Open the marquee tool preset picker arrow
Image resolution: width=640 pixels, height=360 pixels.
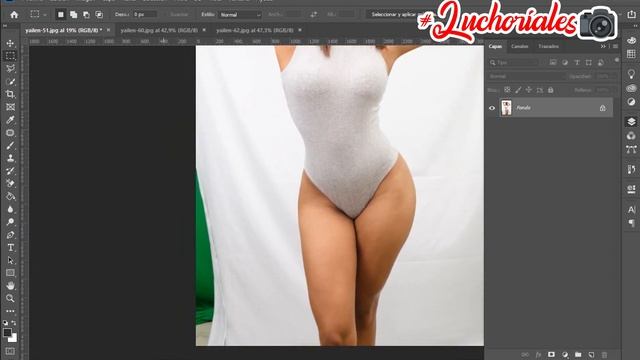44,15
